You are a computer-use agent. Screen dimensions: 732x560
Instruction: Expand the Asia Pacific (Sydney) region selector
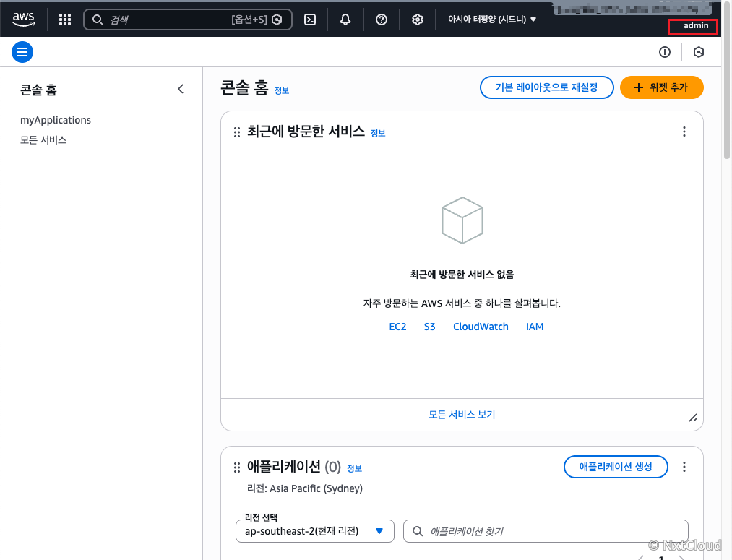[x=492, y=20]
